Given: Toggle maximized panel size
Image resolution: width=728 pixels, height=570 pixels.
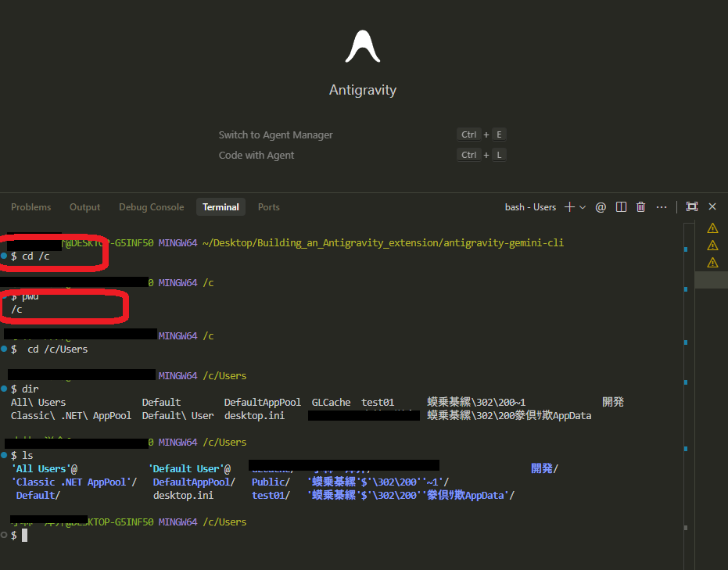Looking at the screenshot, I should click(691, 207).
